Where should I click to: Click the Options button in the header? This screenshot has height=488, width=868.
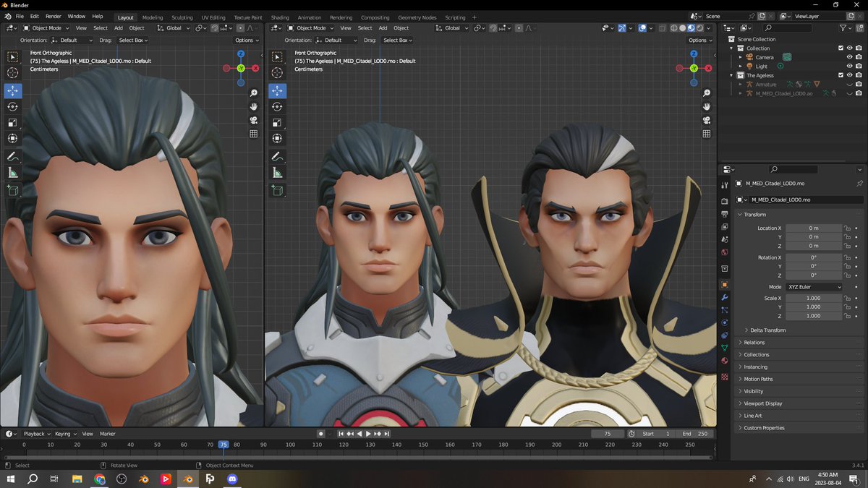(x=246, y=40)
